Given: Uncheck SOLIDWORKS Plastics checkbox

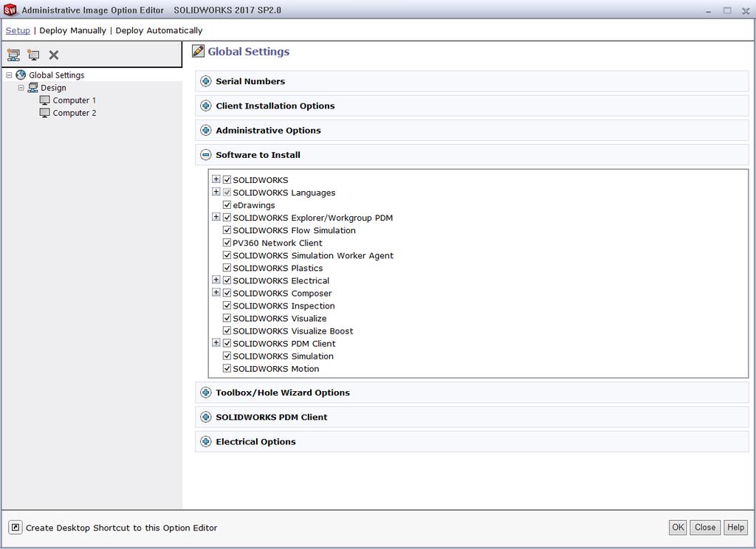Looking at the screenshot, I should coord(227,268).
